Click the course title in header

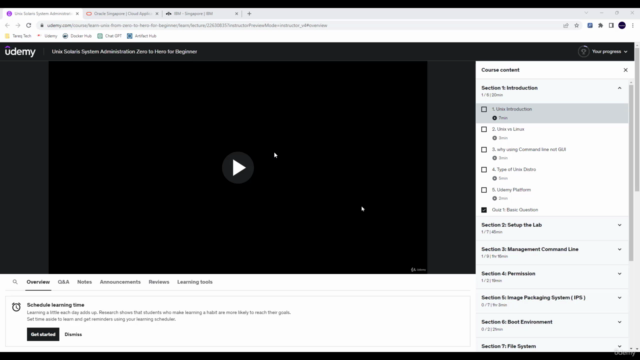(124, 51)
